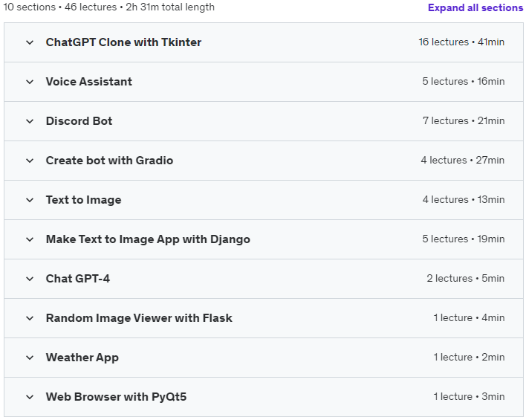The width and height of the screenshot is (526, 420).
Task: Click the 1 lecture • 2min label
Action: [469, 357]
